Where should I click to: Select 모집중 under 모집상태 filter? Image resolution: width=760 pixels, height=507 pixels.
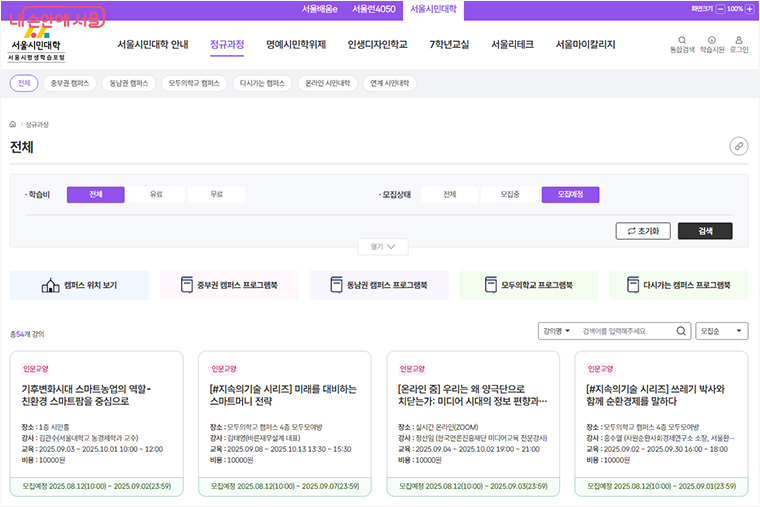coord(510,194)
